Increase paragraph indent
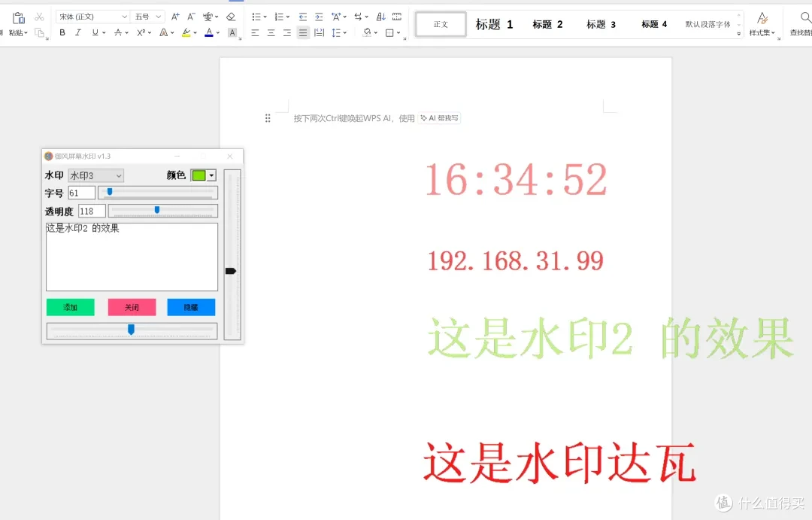The image size is (812, 520). [x=319, y=17]
